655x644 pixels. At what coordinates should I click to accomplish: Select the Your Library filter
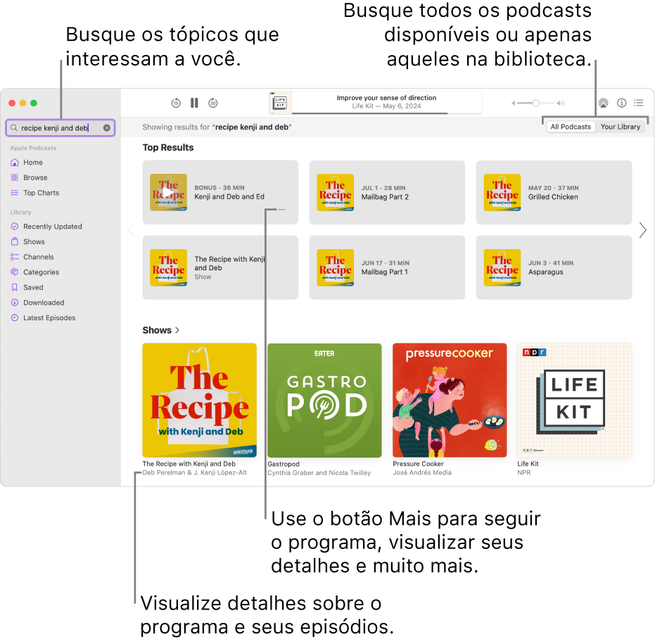(x=621, y=127)
